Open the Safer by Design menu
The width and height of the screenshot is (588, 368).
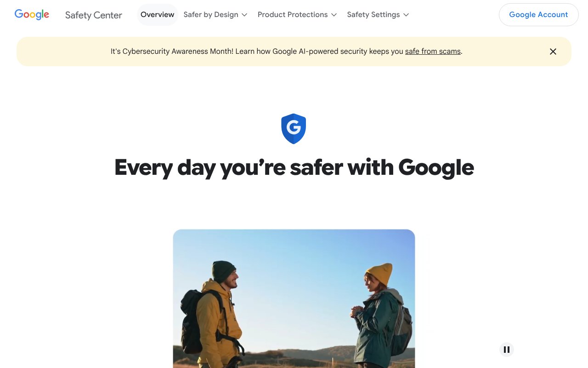[215, 15]
